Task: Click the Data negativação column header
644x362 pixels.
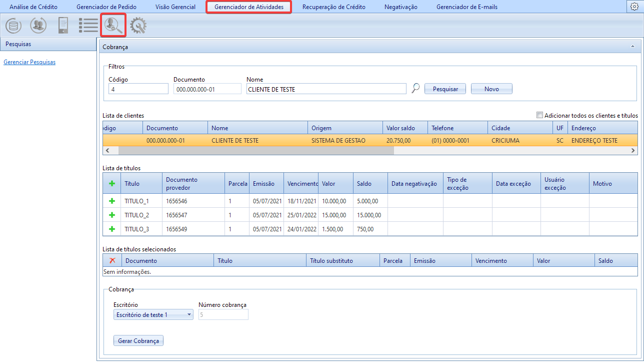Action: 414,184
